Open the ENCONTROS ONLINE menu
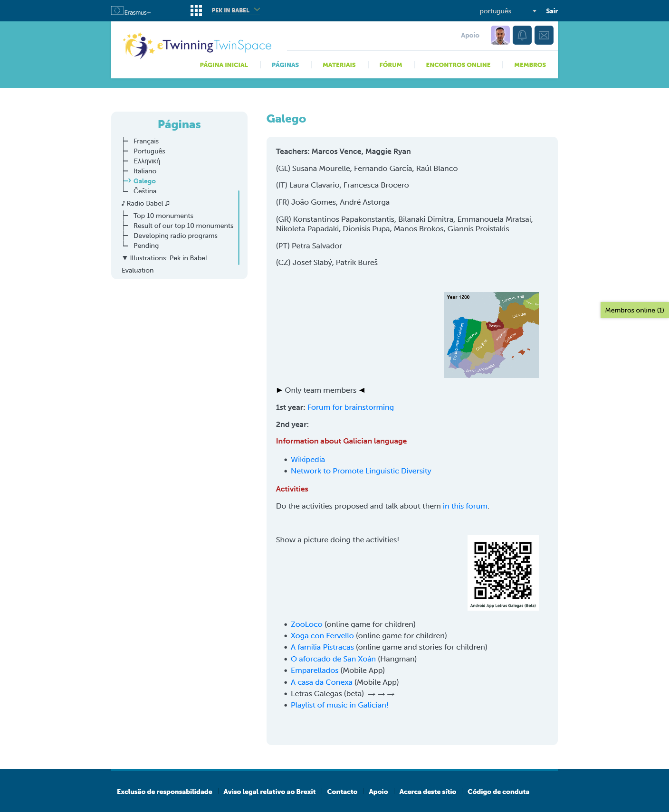 tap(458, 65)
